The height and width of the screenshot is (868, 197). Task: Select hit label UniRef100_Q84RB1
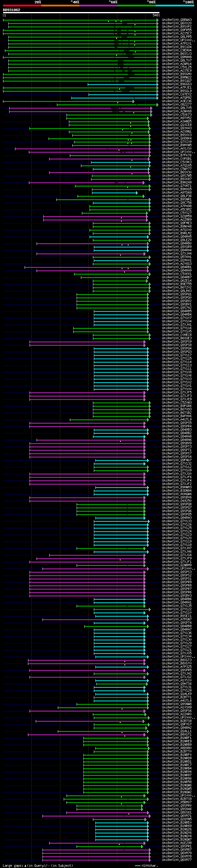(176, 267)
